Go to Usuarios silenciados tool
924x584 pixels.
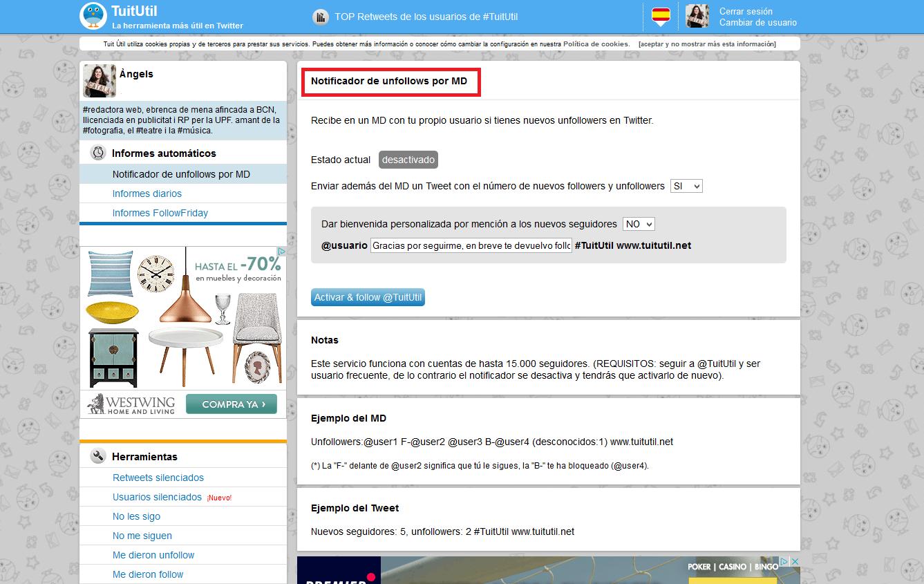click(157, 497)
